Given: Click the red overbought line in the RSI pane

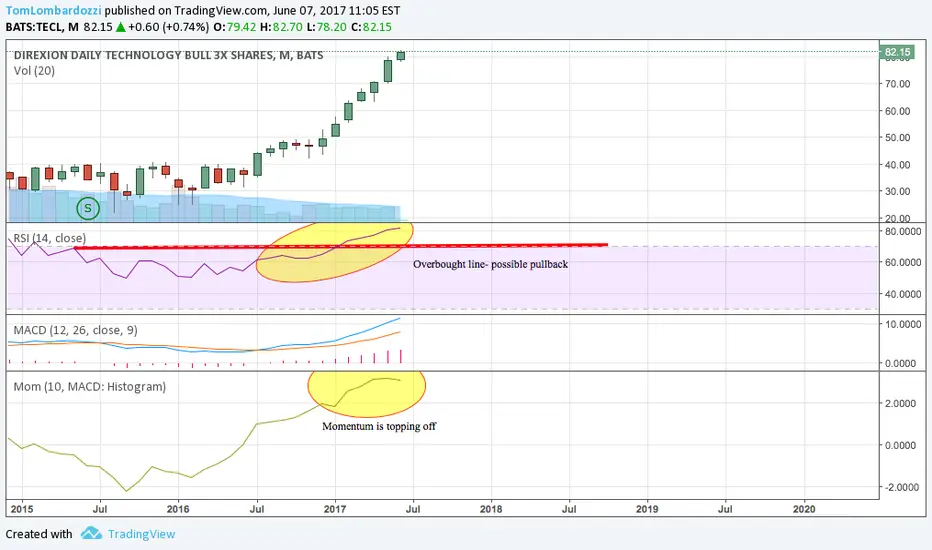Looking at the screenshot, I should pos(341,246).
